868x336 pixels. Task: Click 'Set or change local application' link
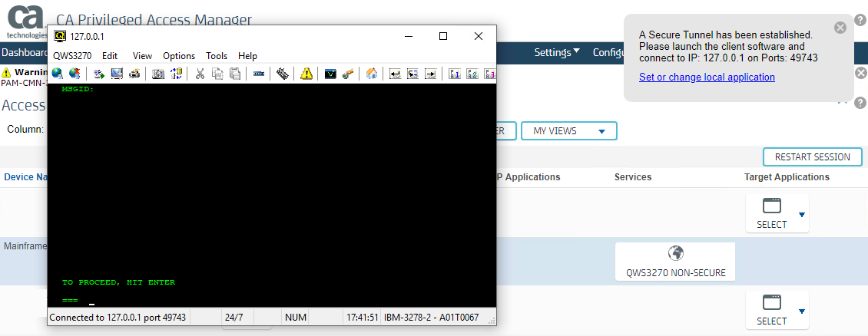pos(707,77)
